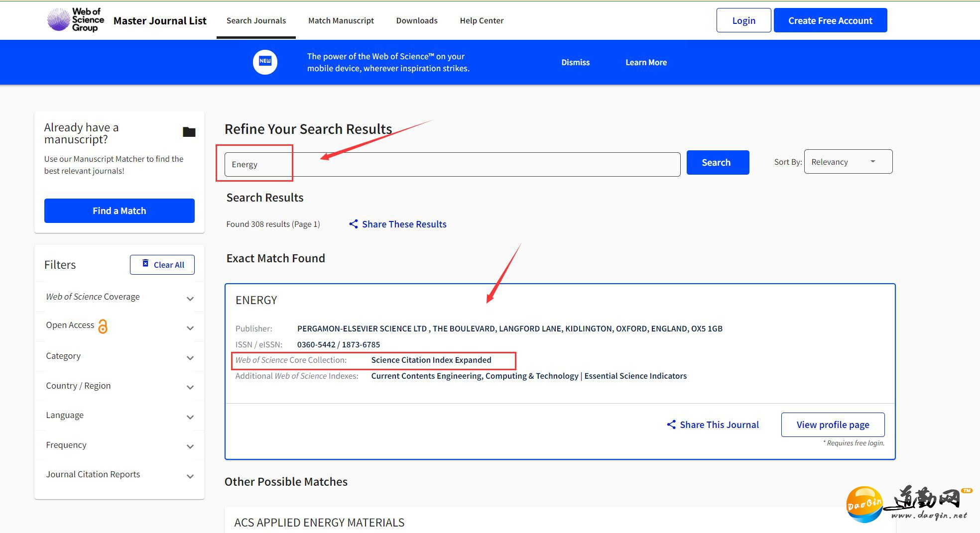Open the Match Manuscript tab
Viewport: 980px width, 533px height.
pyautogui.click(x=341, y=20)
